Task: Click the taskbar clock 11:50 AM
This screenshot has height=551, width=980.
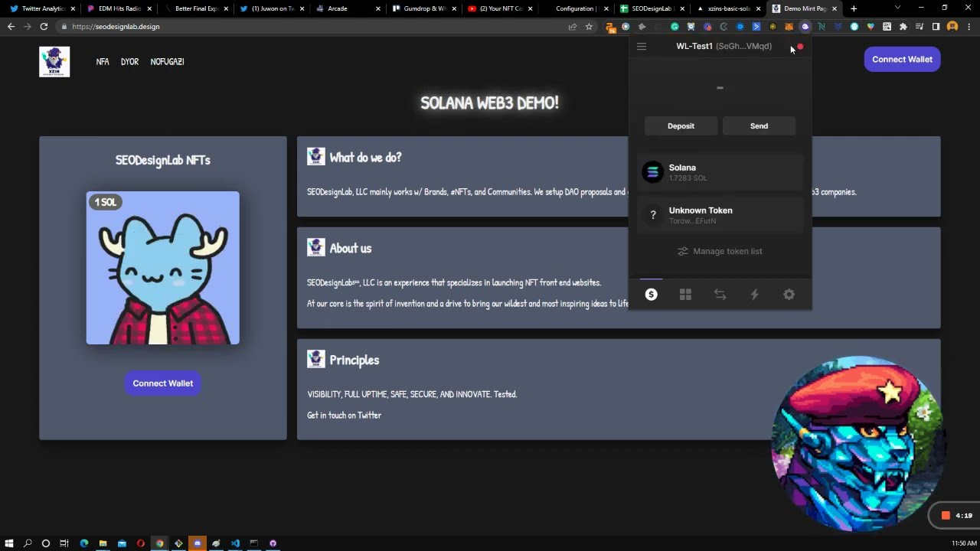Action: (x=964, y=543)
